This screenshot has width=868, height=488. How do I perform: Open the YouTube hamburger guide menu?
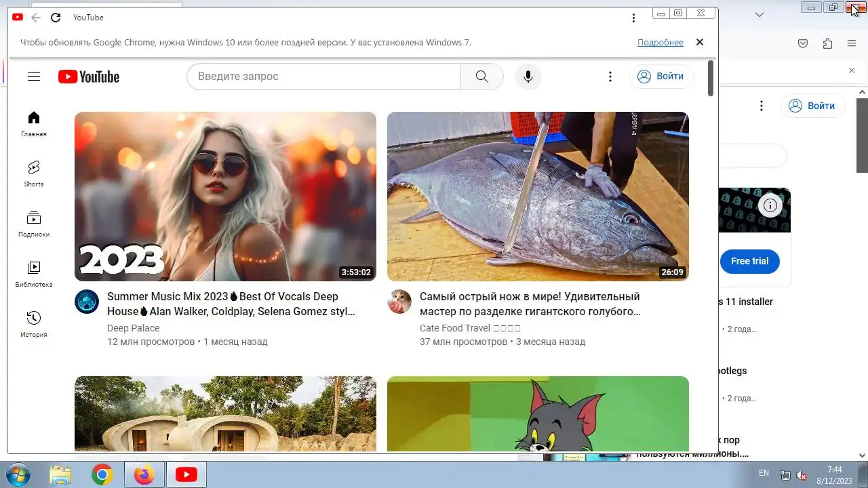pyautogui.click(x=34, y=77)
